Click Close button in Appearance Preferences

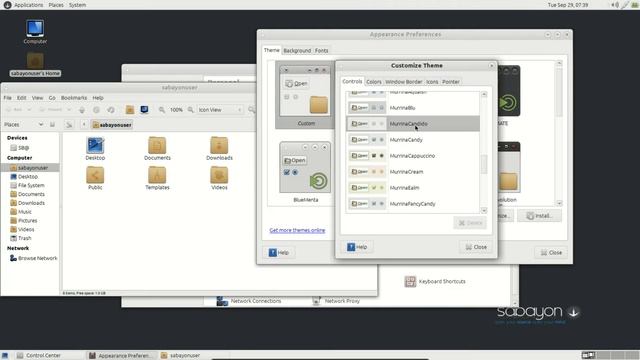point(551,253)
